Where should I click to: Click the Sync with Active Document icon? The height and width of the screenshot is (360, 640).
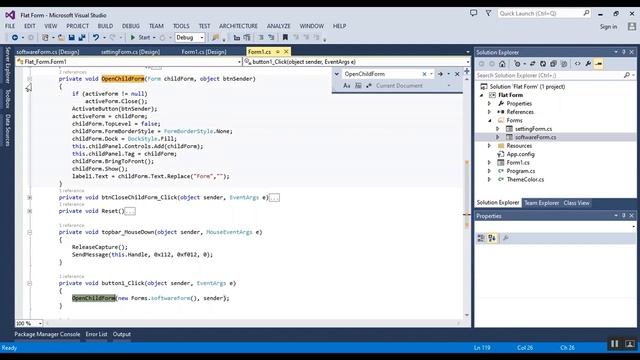[532, 64]
